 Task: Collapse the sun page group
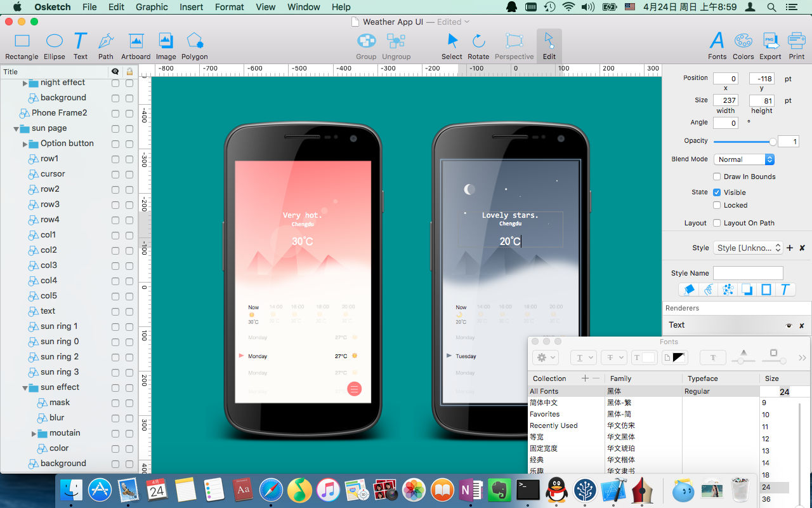[x=16, y=128]
